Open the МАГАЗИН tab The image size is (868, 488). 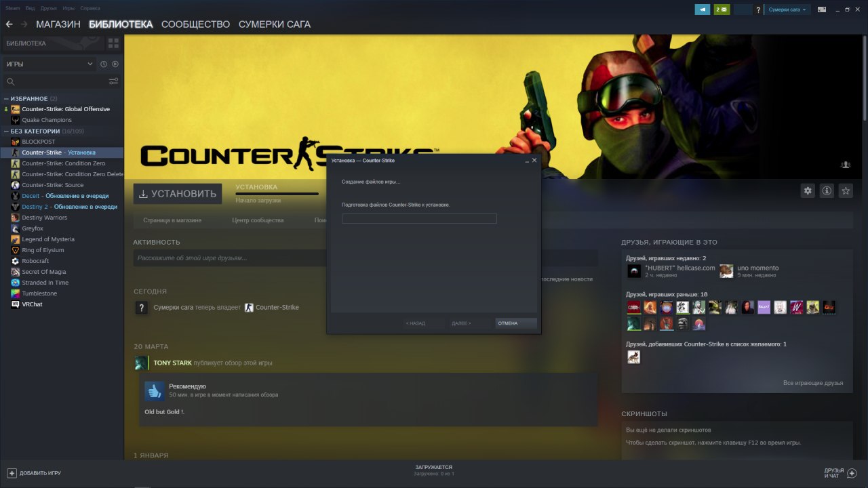point(58,24)
